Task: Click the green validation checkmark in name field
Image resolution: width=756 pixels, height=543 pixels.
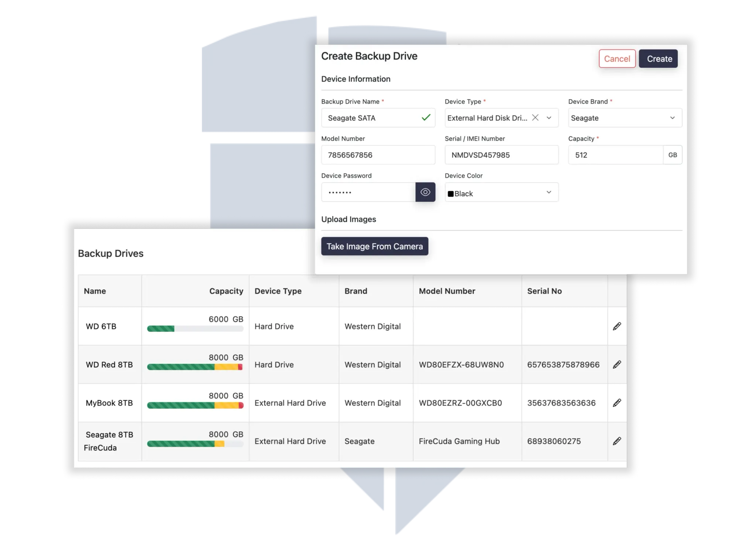Action: [426, 117]
